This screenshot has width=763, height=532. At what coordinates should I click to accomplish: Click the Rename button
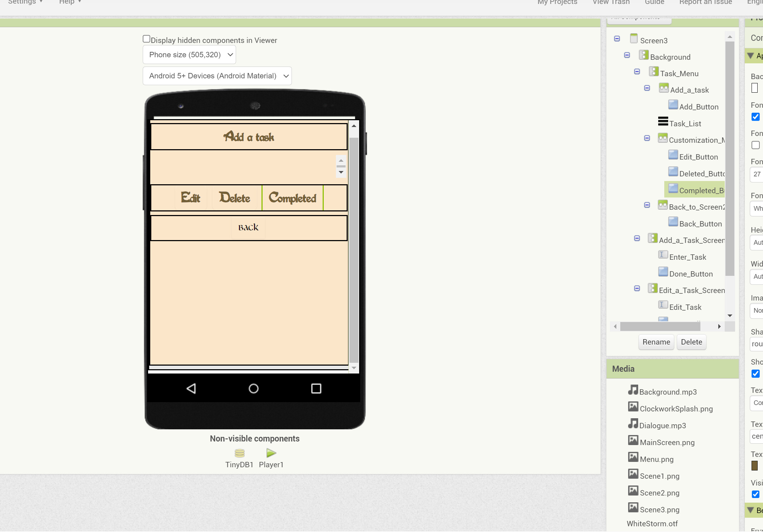pos(656,342)
